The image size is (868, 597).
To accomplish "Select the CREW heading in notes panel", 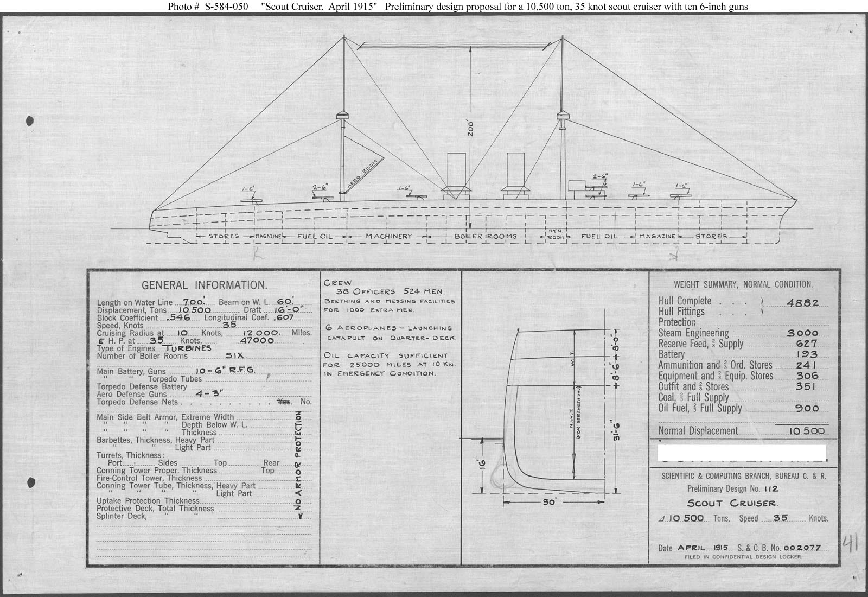I will click(x=337, y=283).
